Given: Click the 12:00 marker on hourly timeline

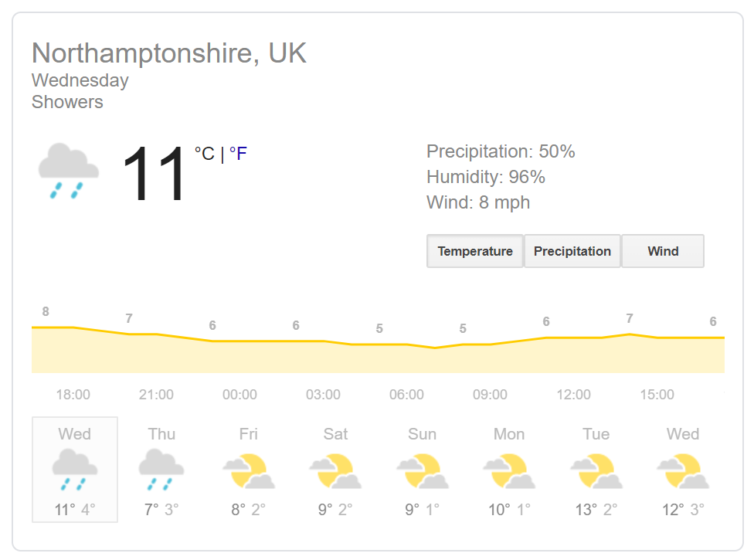Looking at the screenshot, I should click(573, 395).
